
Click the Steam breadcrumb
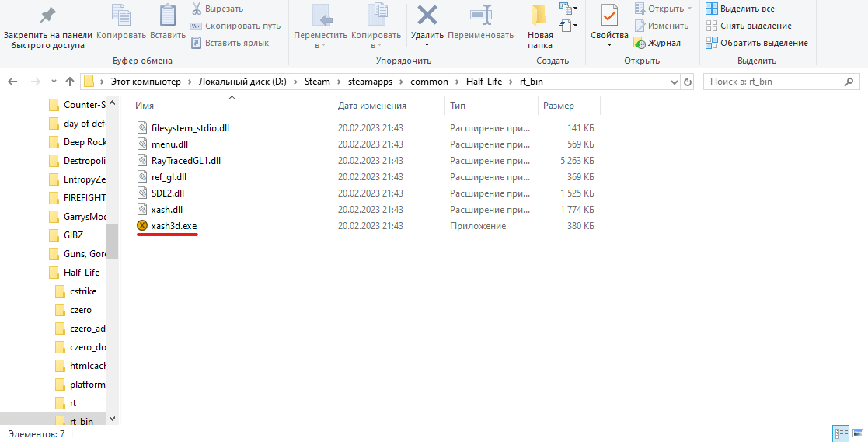[x=317, y=82]
